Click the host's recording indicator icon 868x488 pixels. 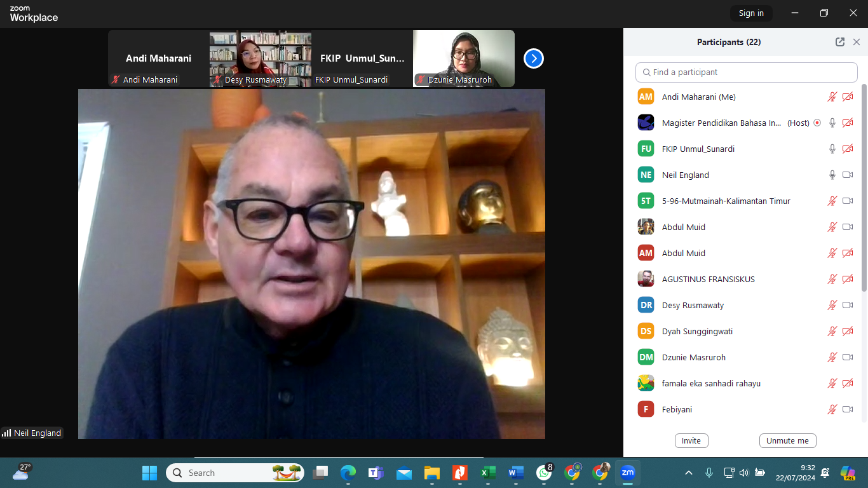click(817, 123)
